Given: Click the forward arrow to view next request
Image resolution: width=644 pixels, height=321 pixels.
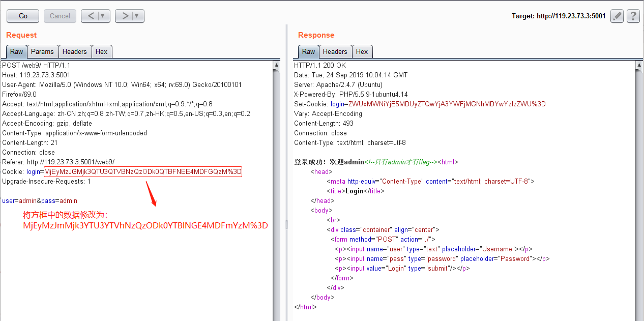Looking at the screenshot, I should click(x=126, y=16).
